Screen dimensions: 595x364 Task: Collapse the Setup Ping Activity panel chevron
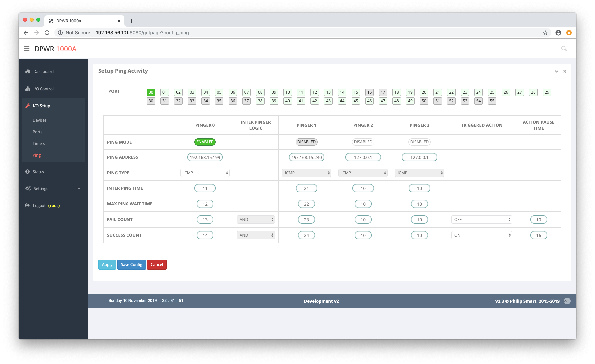tap(556, 71)
